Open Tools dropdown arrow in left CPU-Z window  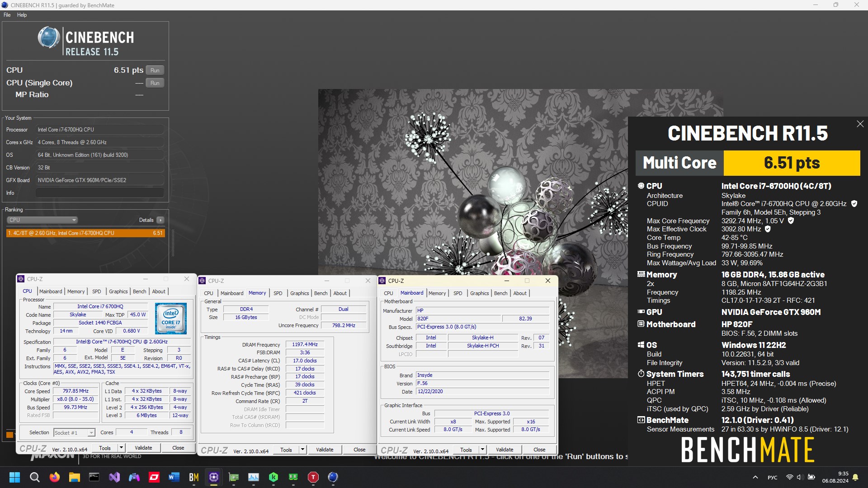point(121,448)
